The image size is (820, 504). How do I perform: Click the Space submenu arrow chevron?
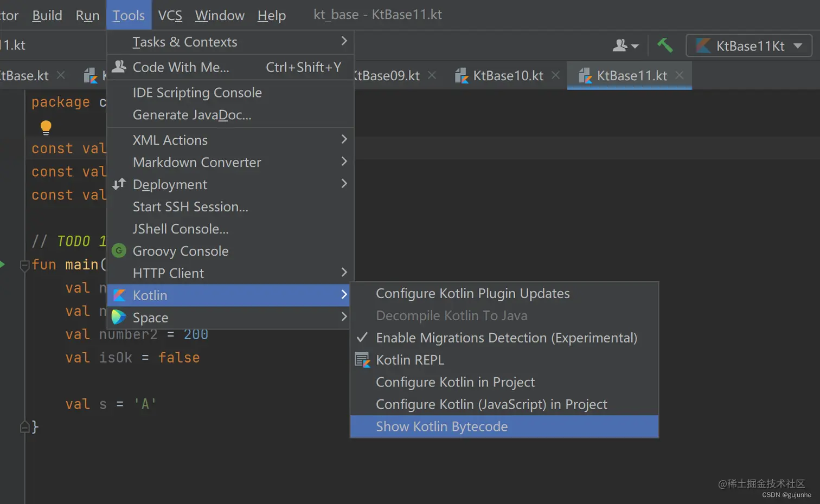344,316
